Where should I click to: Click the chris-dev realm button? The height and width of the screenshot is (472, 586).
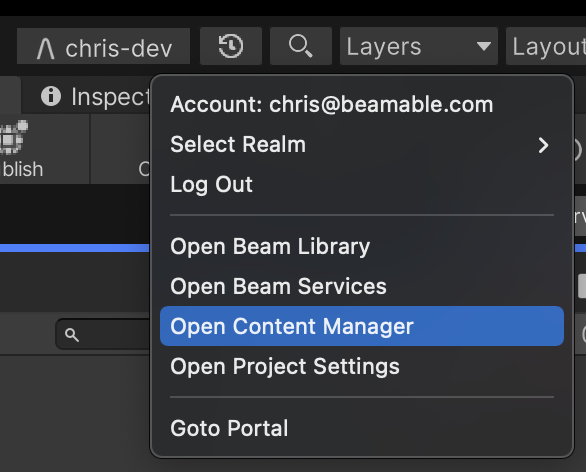104,46
